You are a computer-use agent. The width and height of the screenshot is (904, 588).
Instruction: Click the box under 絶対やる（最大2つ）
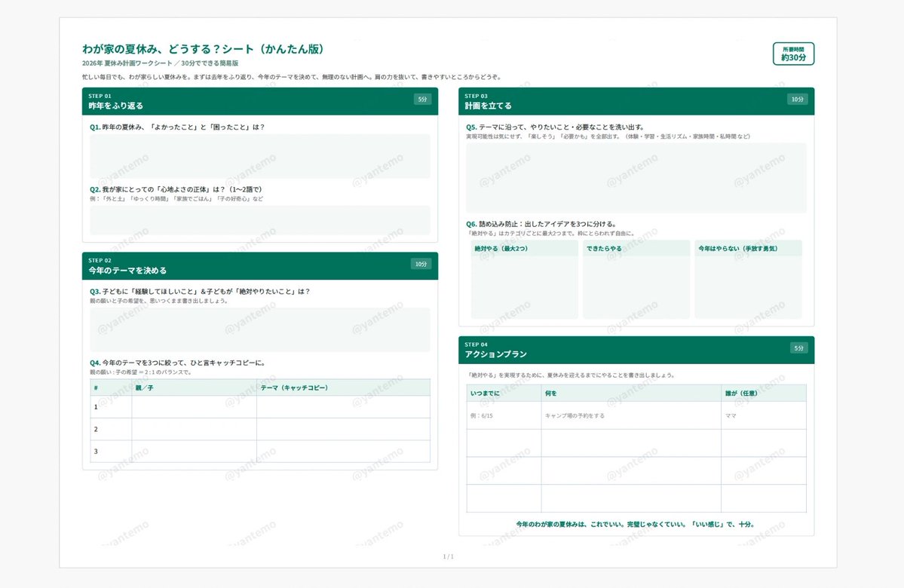(524, 286)
